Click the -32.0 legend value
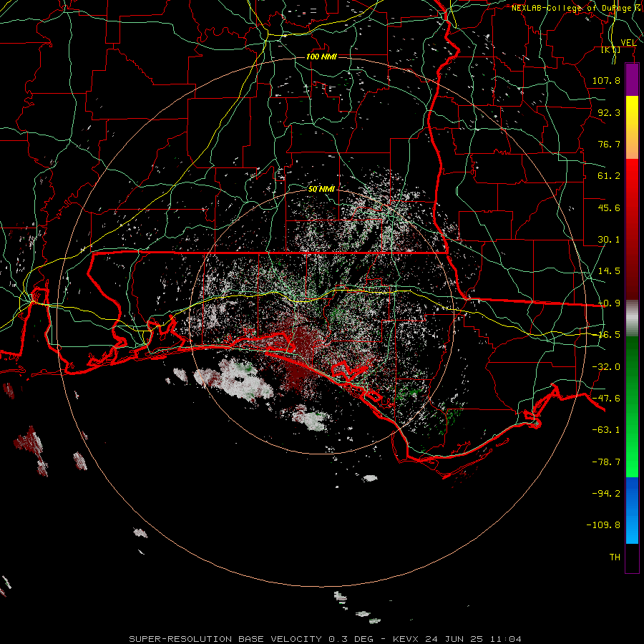The height and width of the screenshot is (644, 644). coord(606,367)
